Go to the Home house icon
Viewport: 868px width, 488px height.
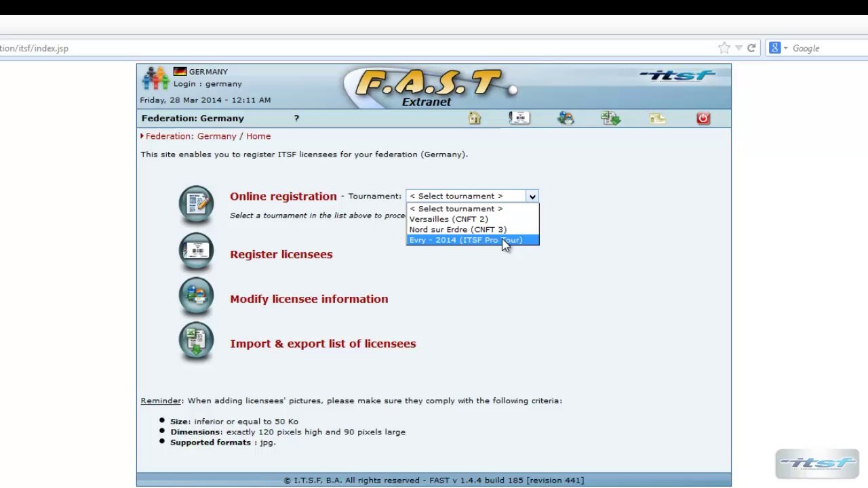[x=475, y=119]
